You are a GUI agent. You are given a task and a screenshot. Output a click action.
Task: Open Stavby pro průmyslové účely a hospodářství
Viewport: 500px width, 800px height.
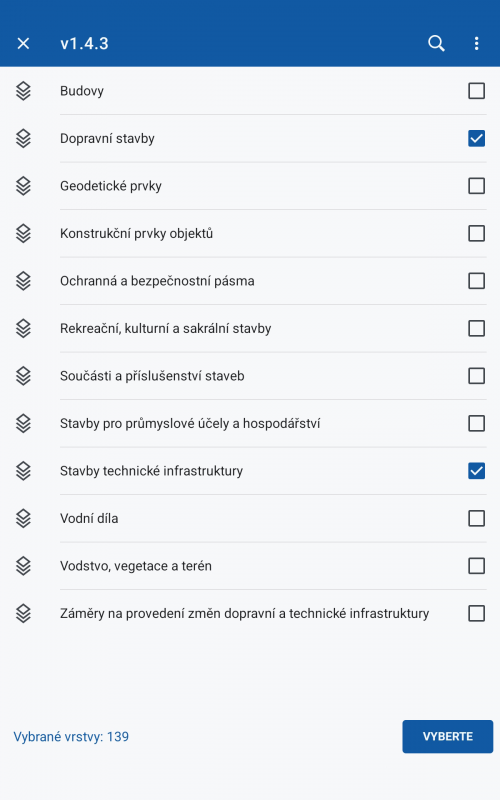(x=190, y=423)
